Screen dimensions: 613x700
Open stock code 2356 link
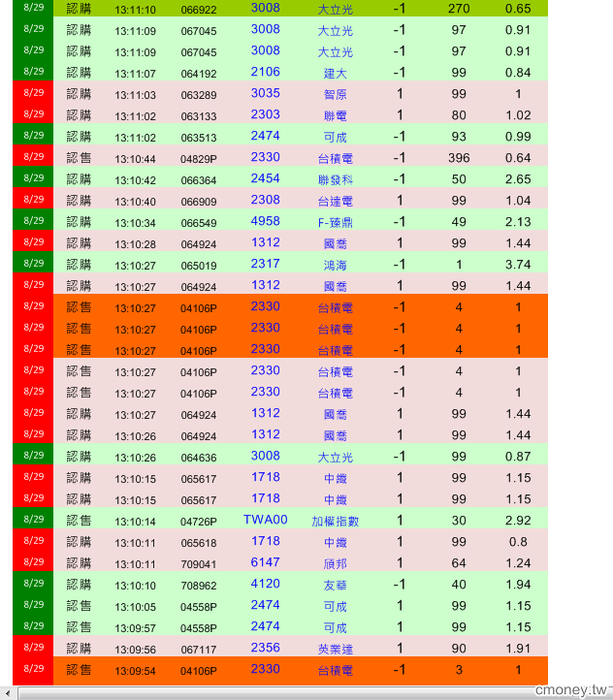pyautogui.click(x=265, y=648)
